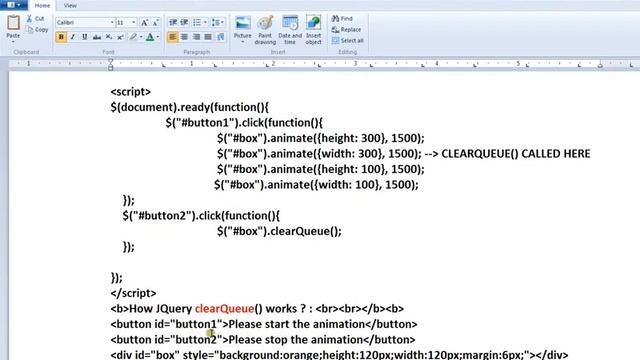
Task: Increase the paragraph indent
Action: (184, 22)
